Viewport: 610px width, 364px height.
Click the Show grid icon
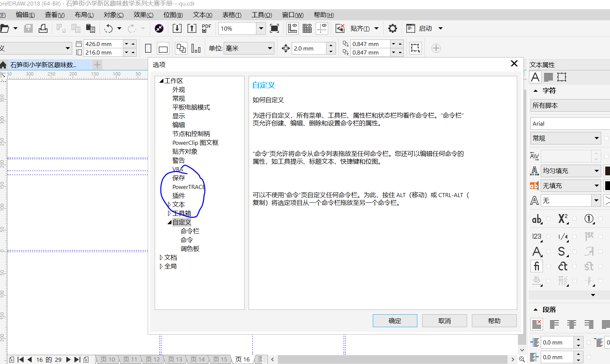pyautogui.click(x=307, y=28)
